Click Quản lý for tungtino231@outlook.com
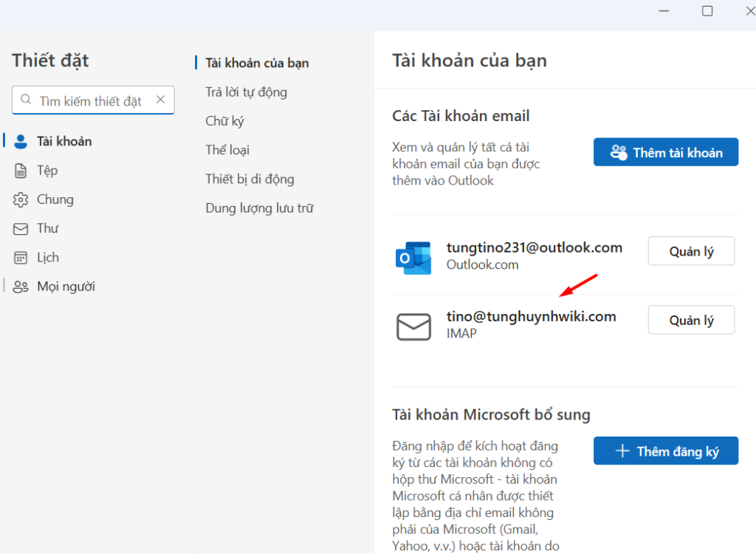756x554 pixels. click(691, 251)
